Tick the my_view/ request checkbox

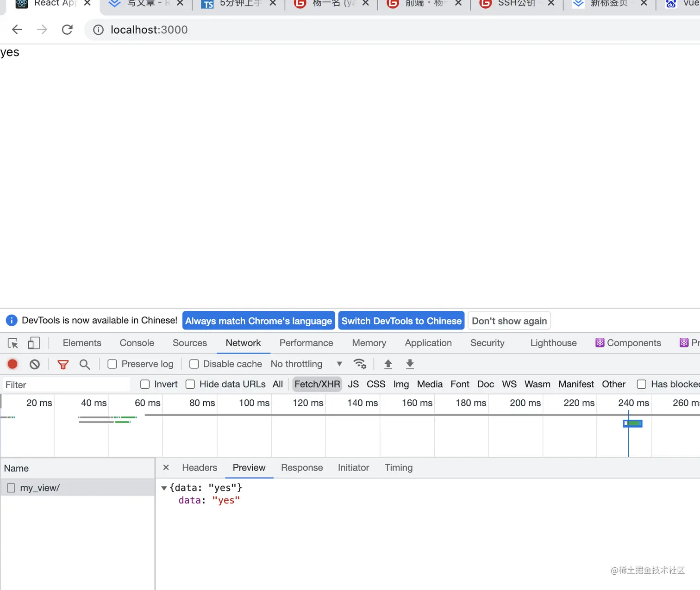(x=11, y=488)
